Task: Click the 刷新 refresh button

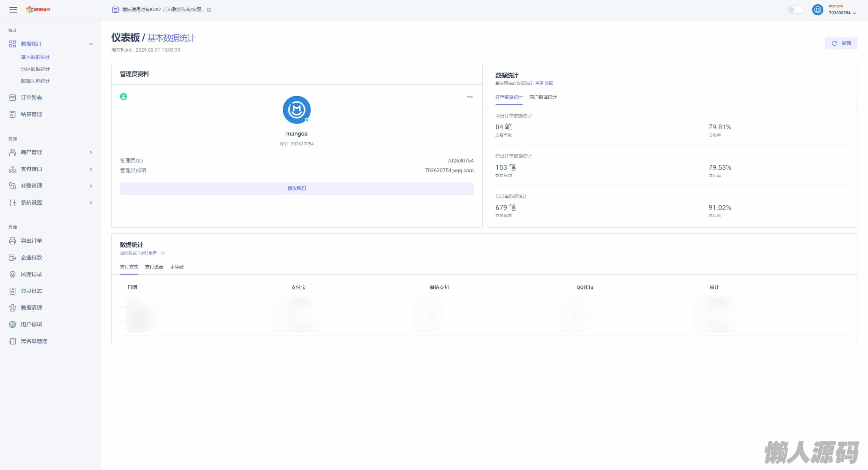Action: [841, 43]
